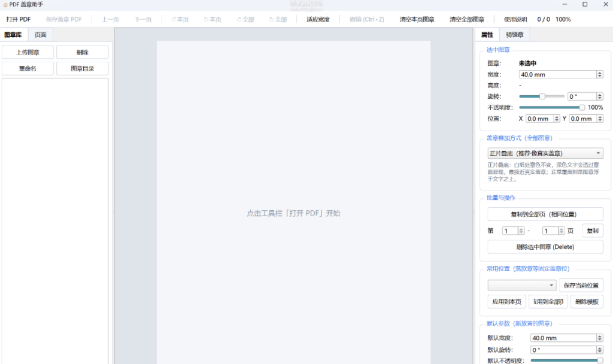Switch to the 图章库 tab
613x364 pixels.
(x=13, y=35)
